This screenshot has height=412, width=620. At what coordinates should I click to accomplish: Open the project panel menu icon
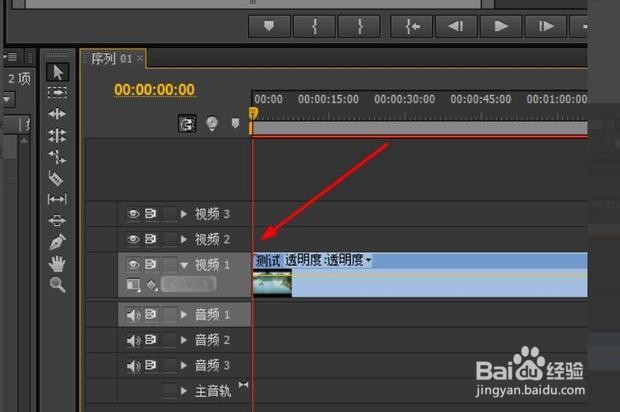pyautogui.click(x=10, y=58)
